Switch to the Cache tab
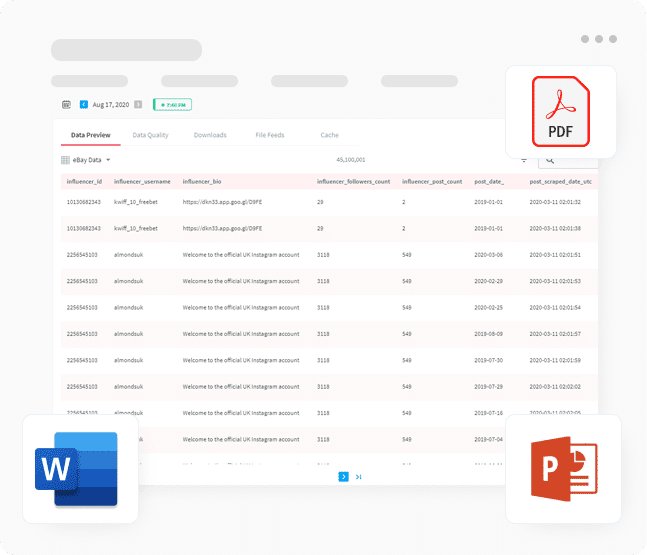 tap(329, 135)
